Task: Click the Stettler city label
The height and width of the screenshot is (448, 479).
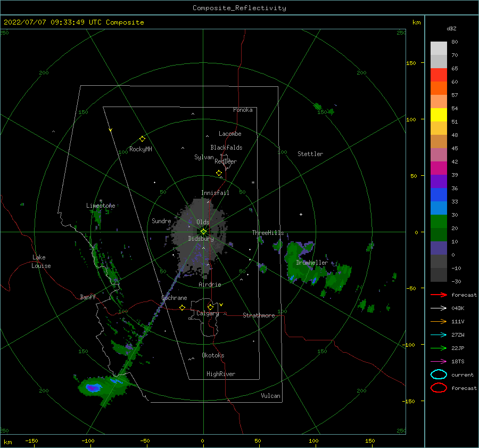Action: pos(310,154)
